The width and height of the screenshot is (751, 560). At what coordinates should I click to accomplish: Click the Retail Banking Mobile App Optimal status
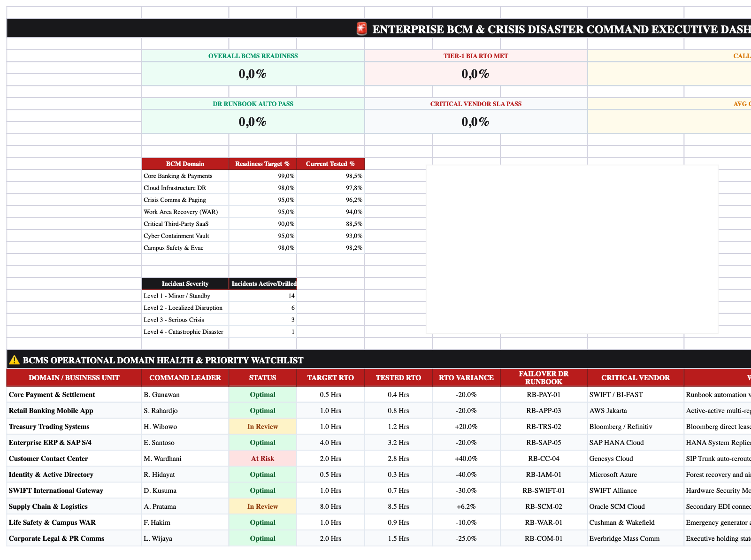(x=262, y=411)
